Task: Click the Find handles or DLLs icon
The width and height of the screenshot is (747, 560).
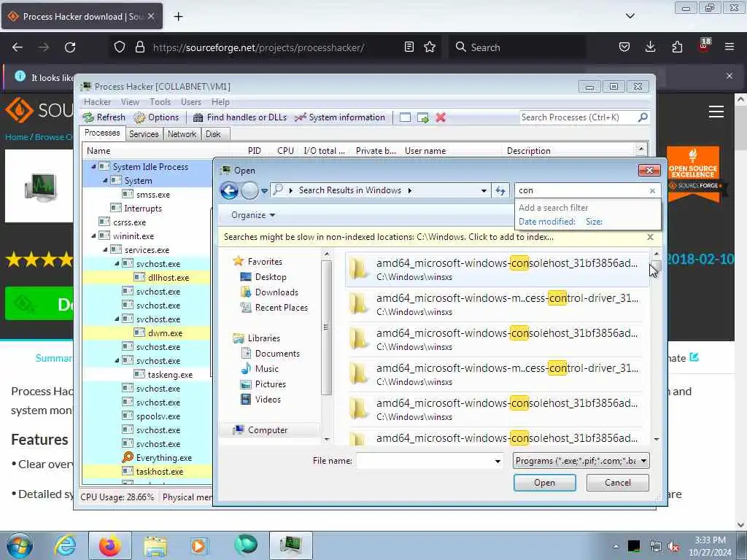Action: 198,117
